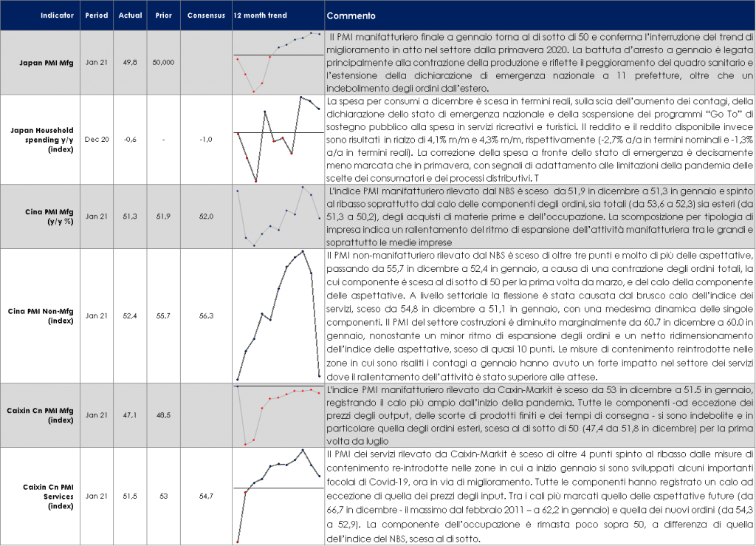Select the China consensus value 52,0
Image resolution: width=756 pixels, height=546 pixels.
(206, 216)
